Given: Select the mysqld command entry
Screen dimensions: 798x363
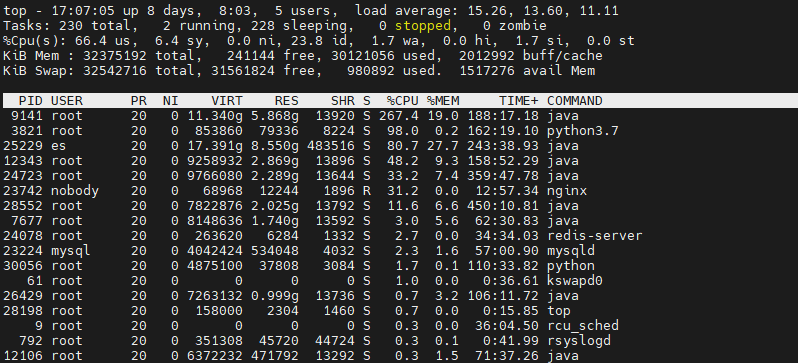Looking at the screenshot, I should coord(571,250).
